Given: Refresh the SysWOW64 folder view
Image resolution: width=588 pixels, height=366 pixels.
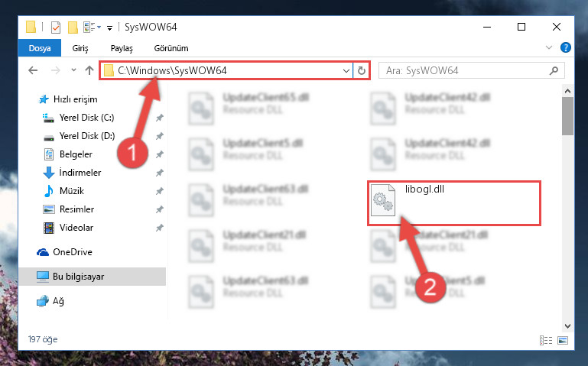Looking at the screenshot, I should (x=361, y=70).
